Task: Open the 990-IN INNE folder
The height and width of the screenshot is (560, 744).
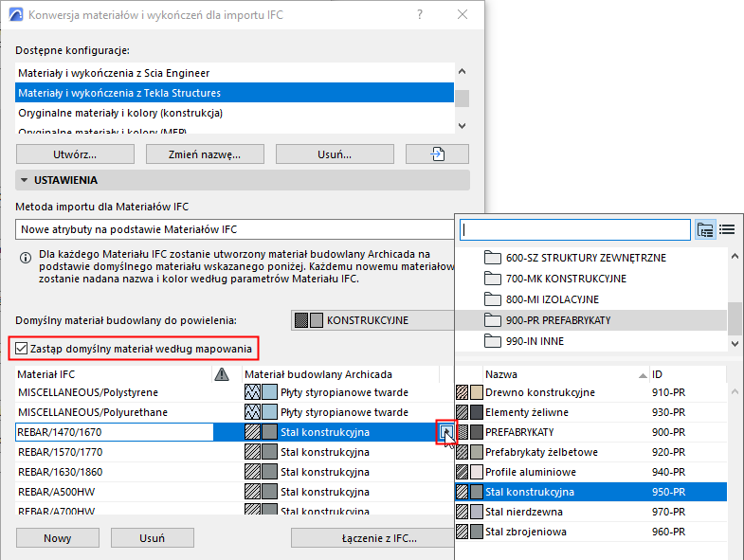Action: click(591, 341)
